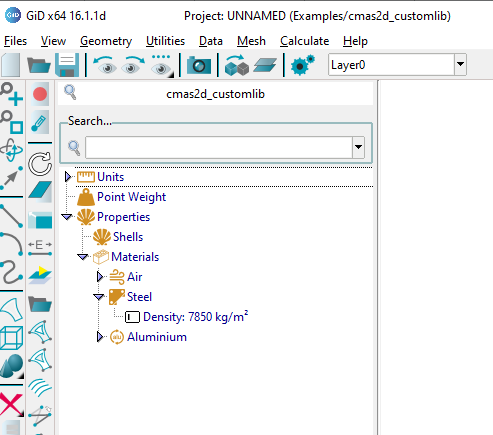
Task: Select the red X Delete tool
Action: 11,404
